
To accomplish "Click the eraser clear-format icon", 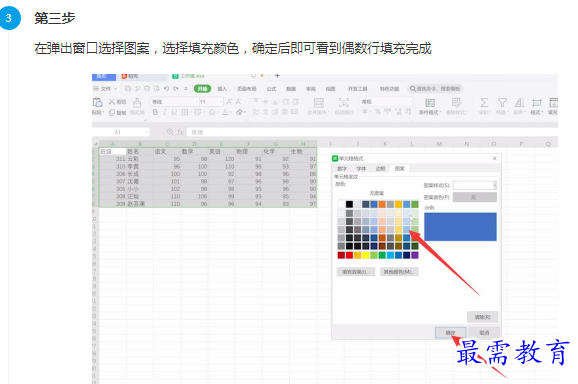I will point(240,112).
